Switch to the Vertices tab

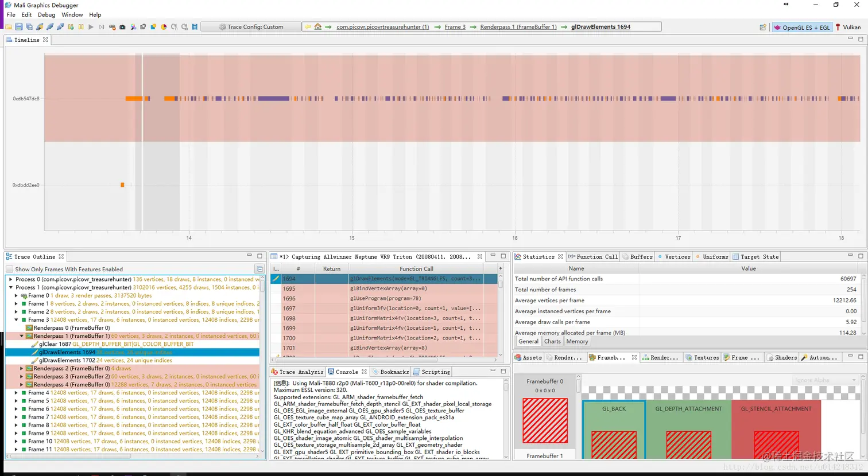674,256
